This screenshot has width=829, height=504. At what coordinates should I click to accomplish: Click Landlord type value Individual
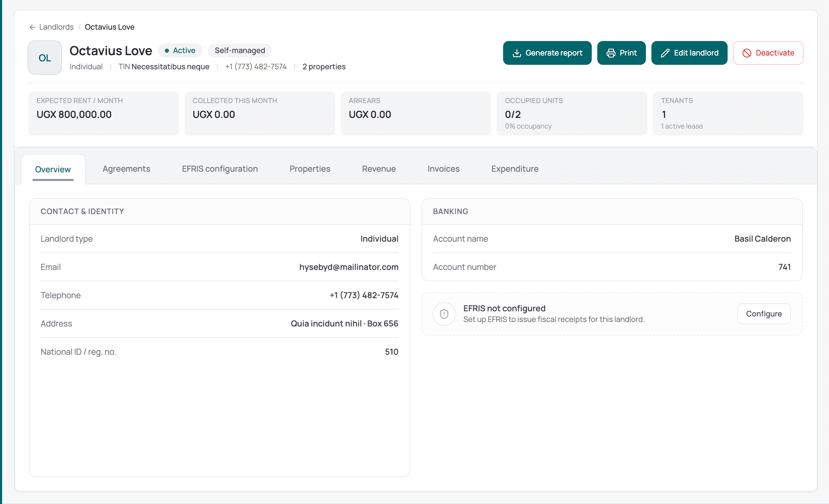coord(379,239)
